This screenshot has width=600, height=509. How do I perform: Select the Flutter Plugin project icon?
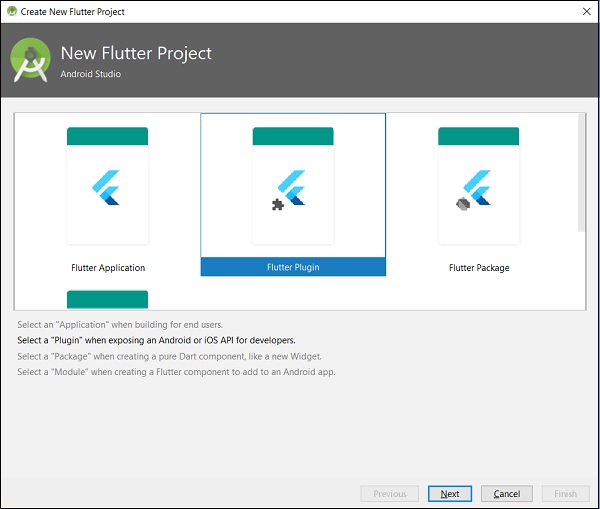pyautogui.click(x=293, y=186)
